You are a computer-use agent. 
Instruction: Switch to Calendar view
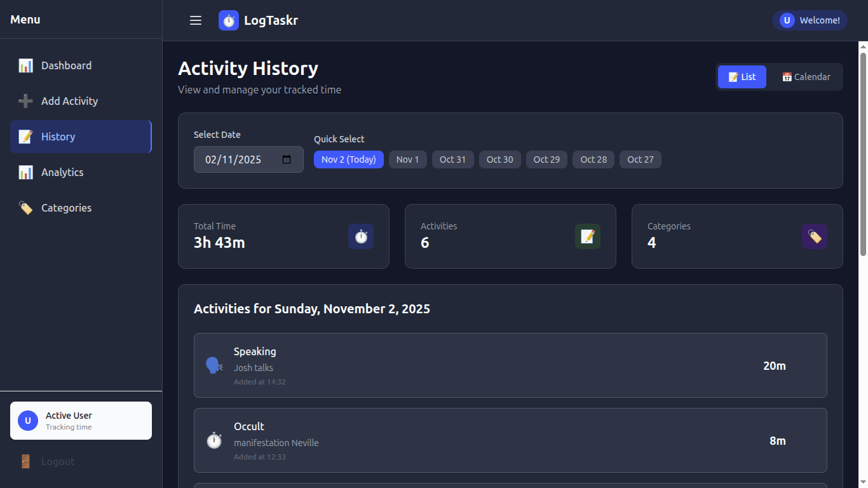(806, 76)
